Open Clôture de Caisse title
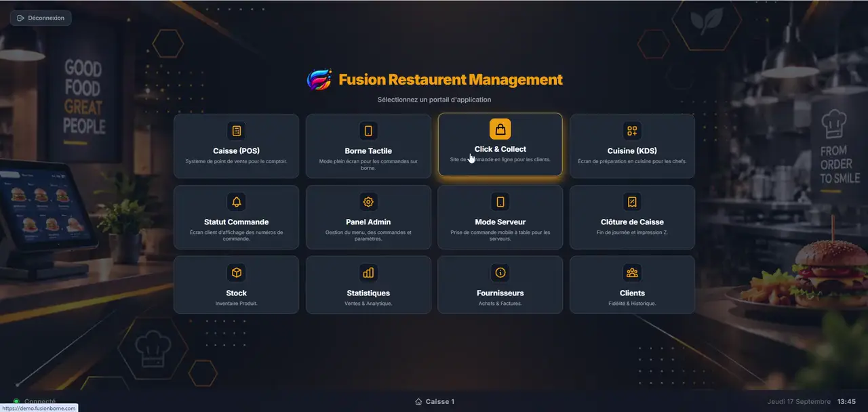Viewport: 868px width, 412px height. click(x=632, y=222)
